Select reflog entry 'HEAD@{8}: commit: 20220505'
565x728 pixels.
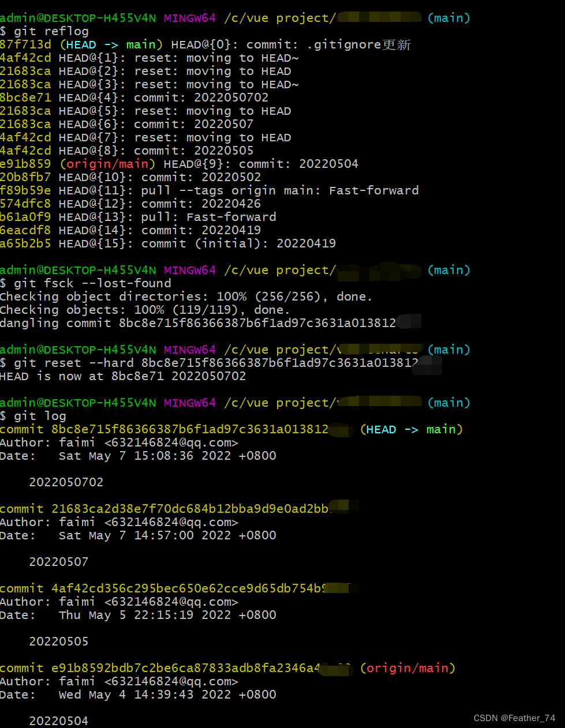point(127,151)
